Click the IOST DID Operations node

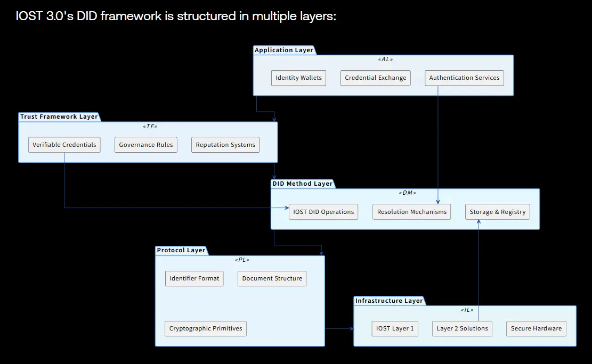pos(323,212)
